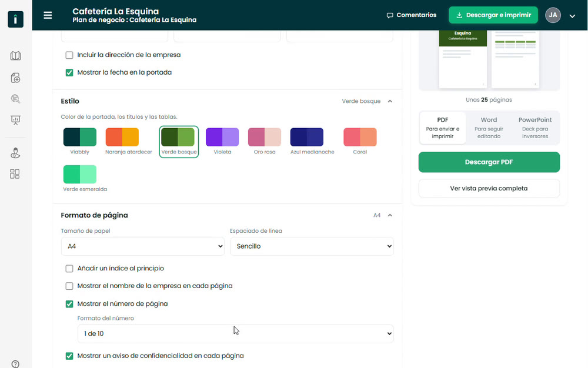This screenshot has height=368, width=588.
Task: Open the Tamaño de papel dropdown
Action: pos(142,246)
